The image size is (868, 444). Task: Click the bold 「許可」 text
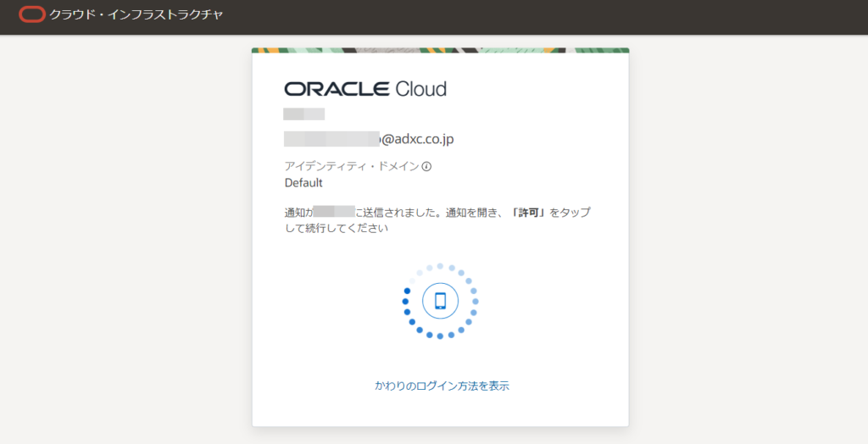(528, 213)
